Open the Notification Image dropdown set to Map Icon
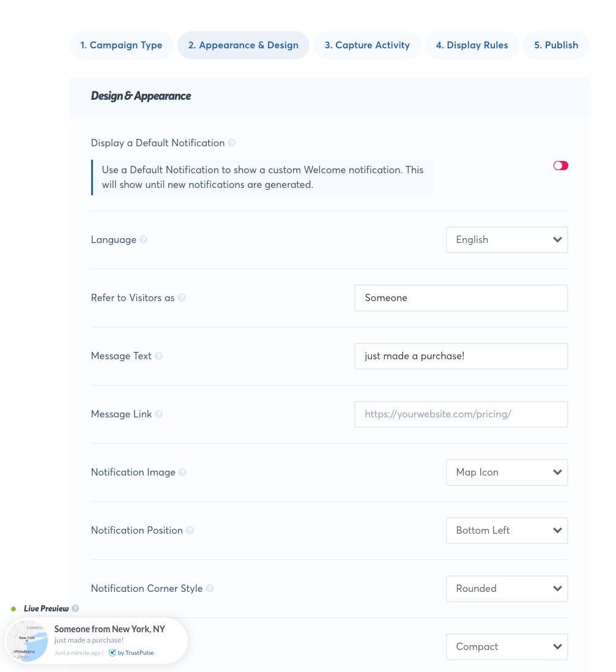The width and height of the screenshot is (616, 672). point(507,472)
